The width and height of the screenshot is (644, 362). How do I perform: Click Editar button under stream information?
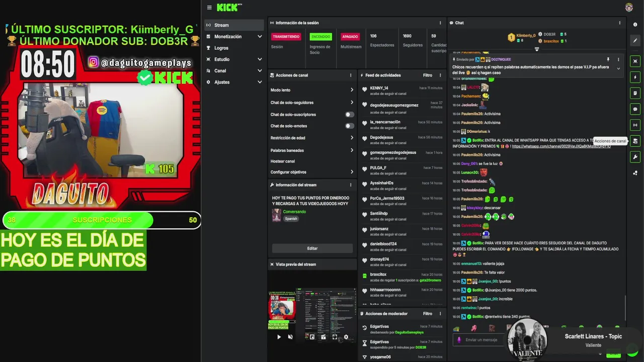[x=312, y=248]
